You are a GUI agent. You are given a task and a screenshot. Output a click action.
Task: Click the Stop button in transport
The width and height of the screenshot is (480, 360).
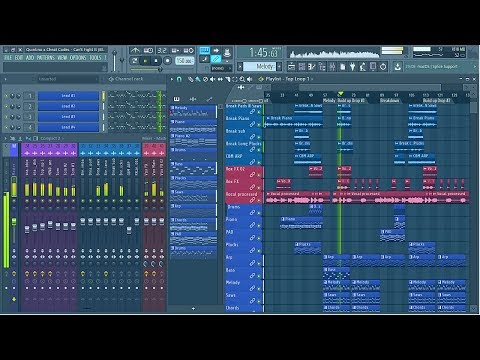(x=156, y=61)
